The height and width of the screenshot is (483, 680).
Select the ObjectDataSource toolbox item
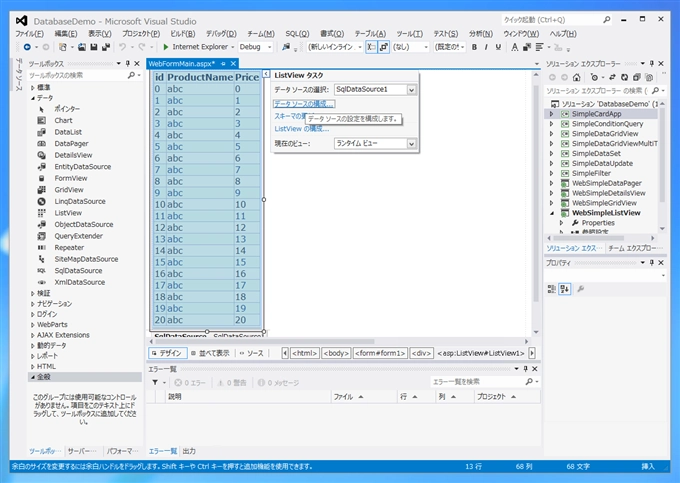[x=84, y=225]
